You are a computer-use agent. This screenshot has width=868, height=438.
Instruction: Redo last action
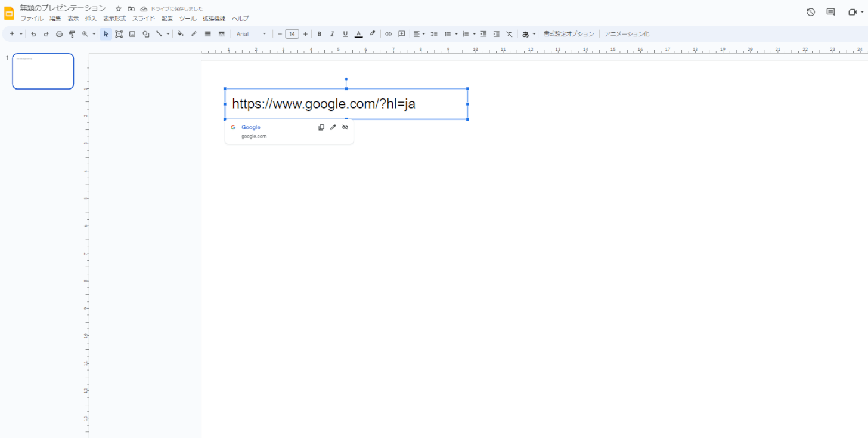click(46, 34)
